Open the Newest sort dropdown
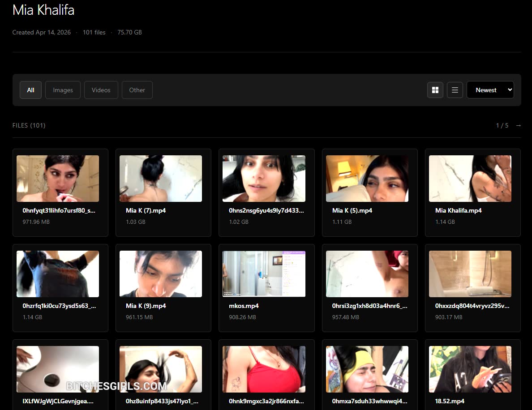Viewport: 532px width, 410px height. point(490,90)
